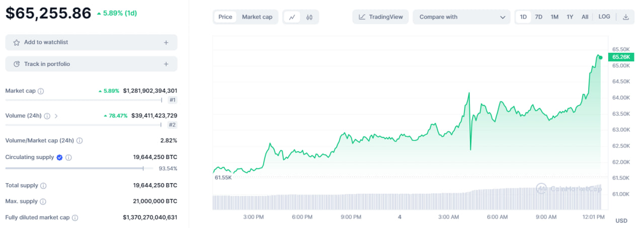Click the info icon next to Market cap
This screenshot has width=644, height=228.
41,91
